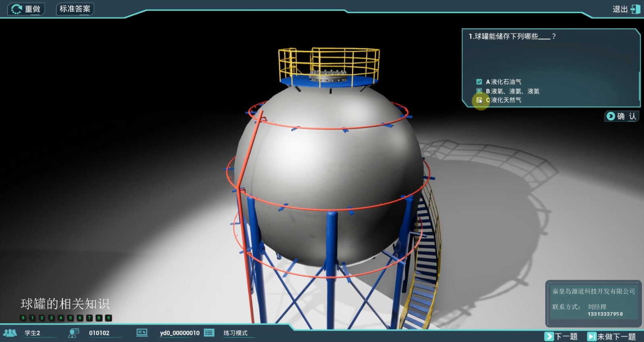Click the 退出 exit door icon
This screenshot has height=342, width=644.
coord(636,9)
